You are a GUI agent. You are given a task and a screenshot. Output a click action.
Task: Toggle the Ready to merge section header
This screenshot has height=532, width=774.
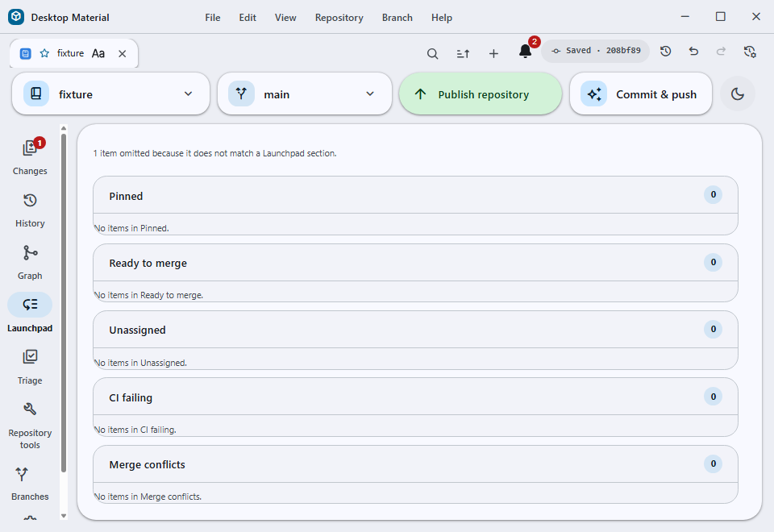pyautogui.click(x=415, y=263)
